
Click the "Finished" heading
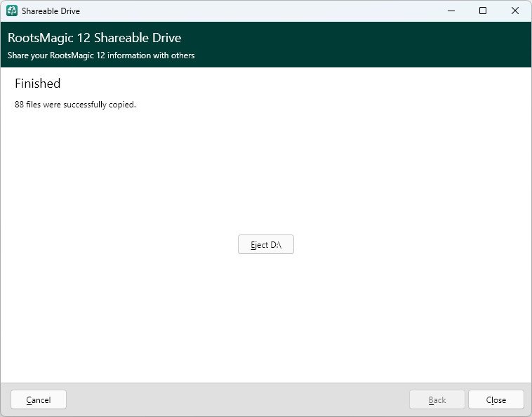point(38,84)
